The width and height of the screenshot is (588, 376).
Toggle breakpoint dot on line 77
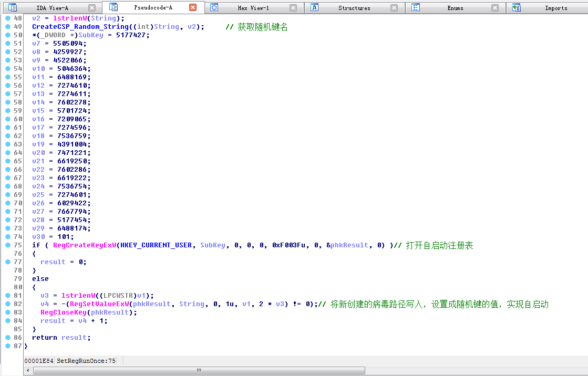tap(8, 262)
